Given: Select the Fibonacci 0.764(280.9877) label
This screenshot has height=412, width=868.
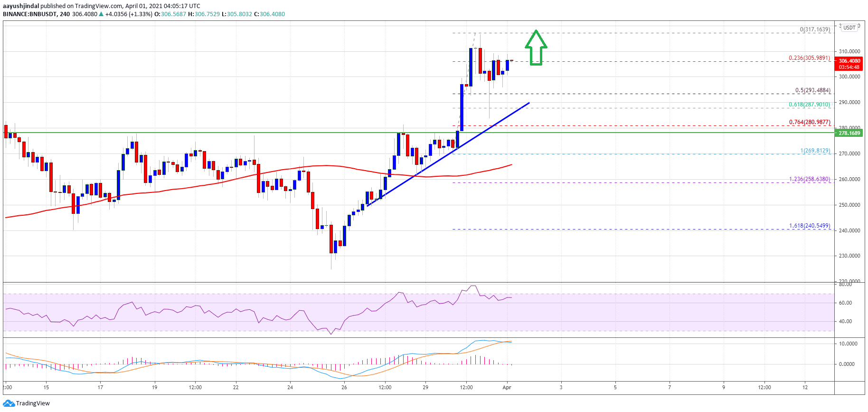Looking at the screenshot, I should [x=810, y=122].
